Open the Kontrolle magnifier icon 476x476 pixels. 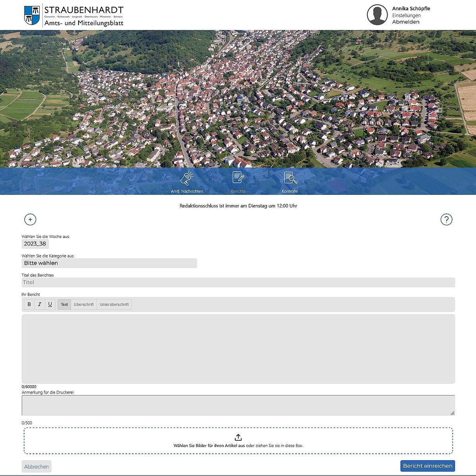[290, 178]
